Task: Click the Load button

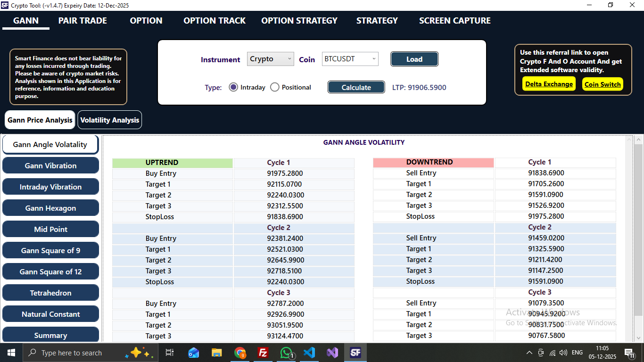Action: pos(414,59)
